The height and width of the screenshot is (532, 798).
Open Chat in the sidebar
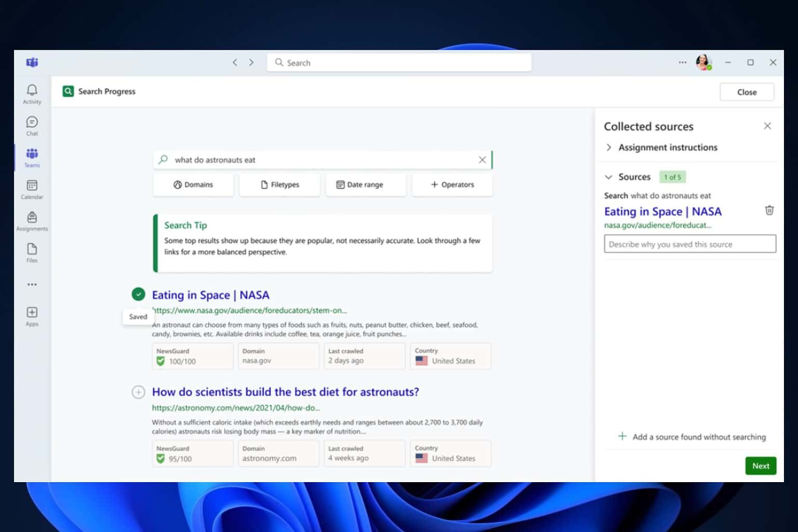tap(32, 126)
